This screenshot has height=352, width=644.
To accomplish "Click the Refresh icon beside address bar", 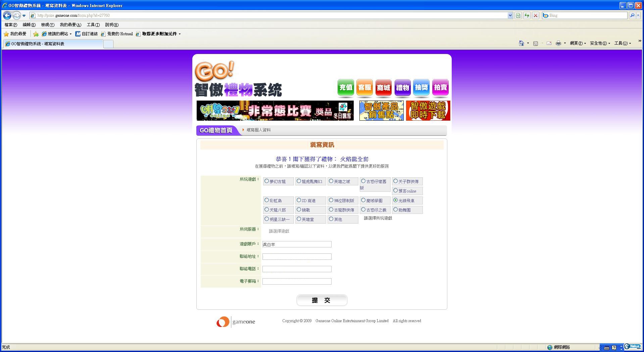I will point(527,15).
